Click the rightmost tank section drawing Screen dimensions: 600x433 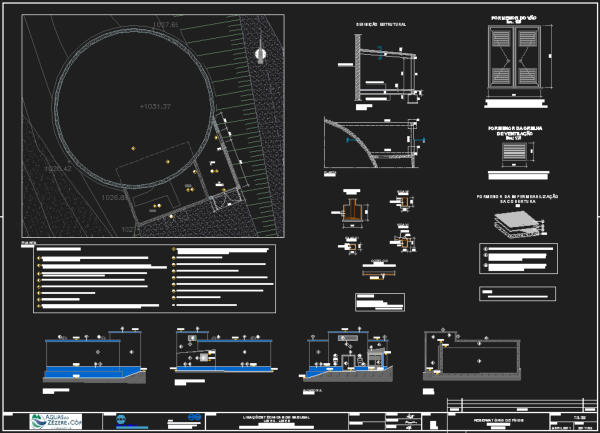(x=473, y=358)
